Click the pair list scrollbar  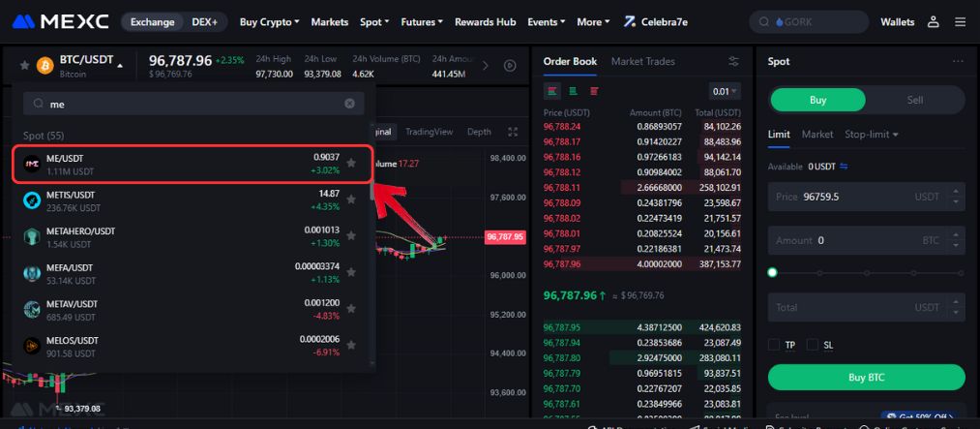pyautogui.click(x=372, y=191)
